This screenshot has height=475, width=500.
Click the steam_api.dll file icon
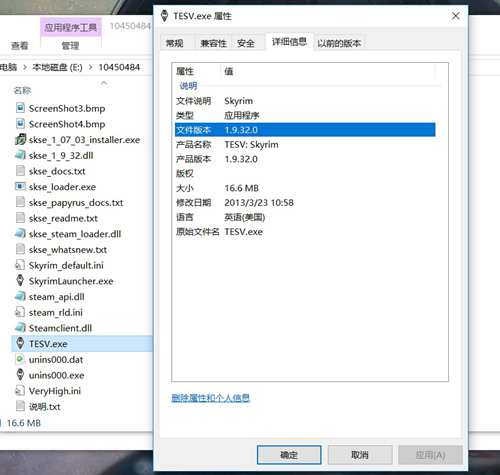click(x=20, y=296)
